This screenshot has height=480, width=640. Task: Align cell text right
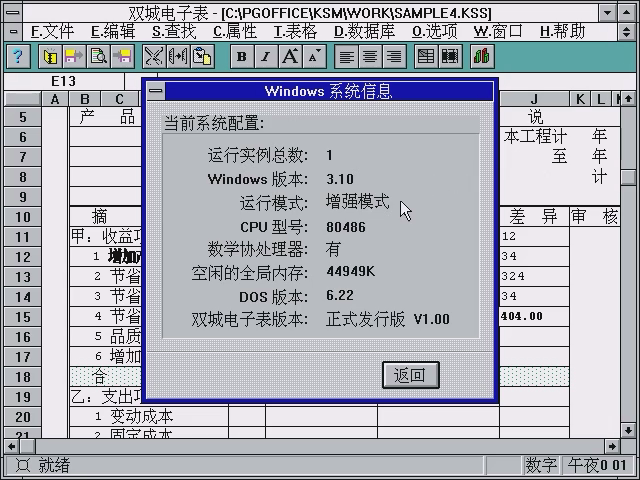coord(394,56)
